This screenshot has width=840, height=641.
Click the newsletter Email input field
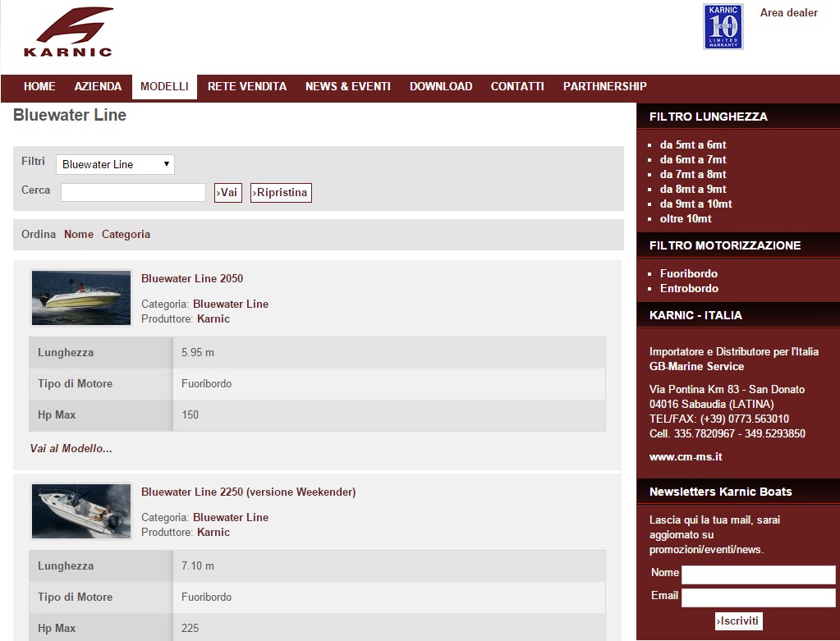(758, 598)
